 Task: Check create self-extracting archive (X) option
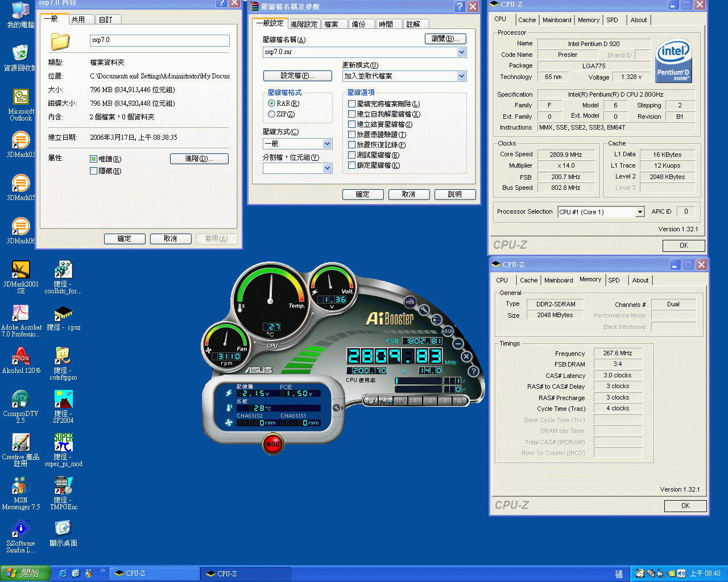point(351,114)
